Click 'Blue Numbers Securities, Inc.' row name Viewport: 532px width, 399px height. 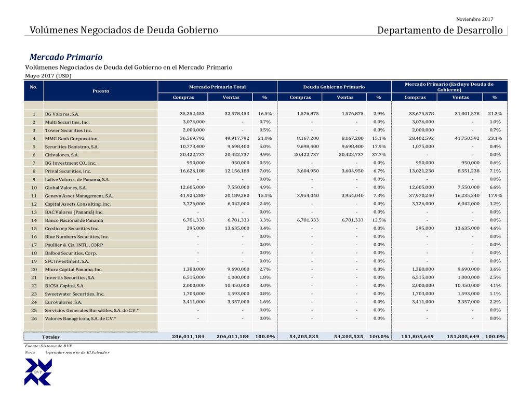(x=77, y=236)
